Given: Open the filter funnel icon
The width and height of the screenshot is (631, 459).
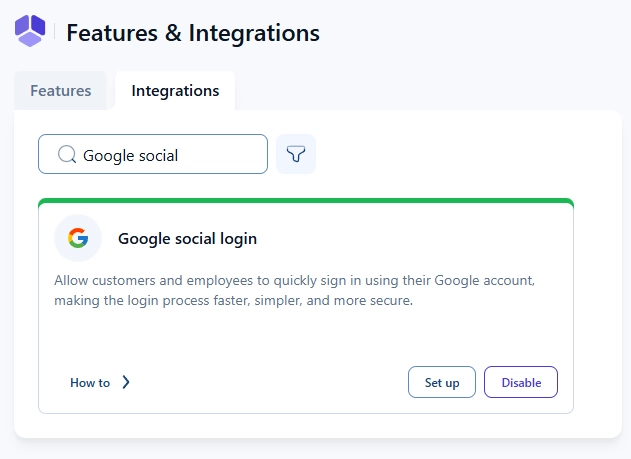Looking at the screenshot, I should tap(296, 154).
